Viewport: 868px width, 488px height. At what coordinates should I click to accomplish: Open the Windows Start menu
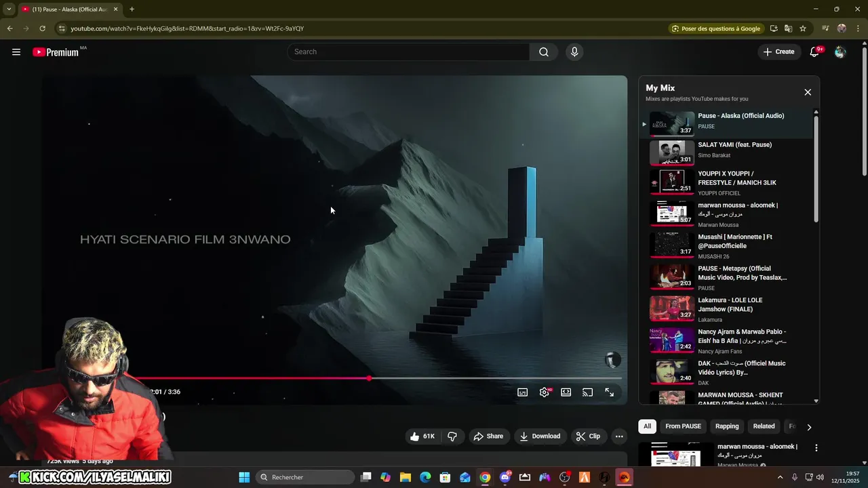[x=244, y=477]
